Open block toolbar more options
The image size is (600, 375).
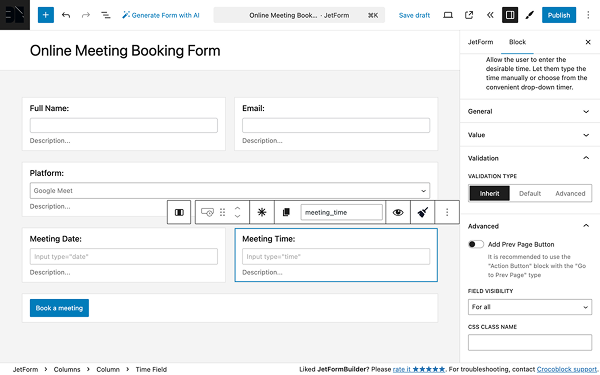point(447,212)
